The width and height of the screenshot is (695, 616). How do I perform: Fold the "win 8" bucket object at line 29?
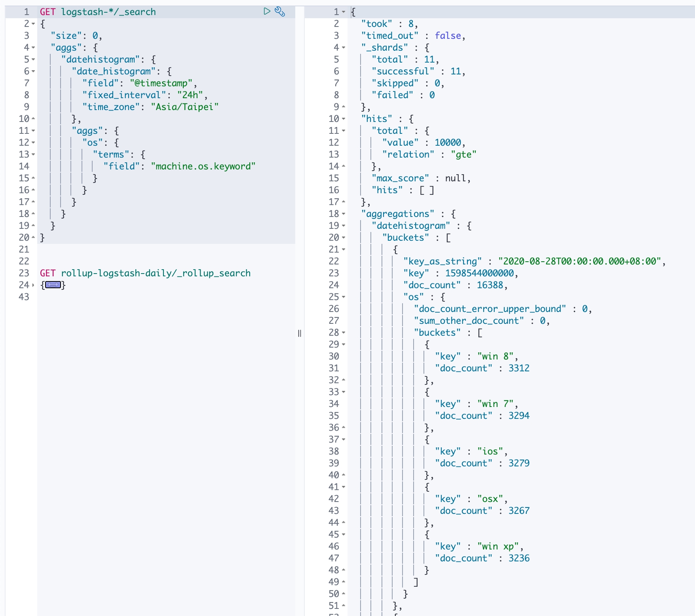344,344
